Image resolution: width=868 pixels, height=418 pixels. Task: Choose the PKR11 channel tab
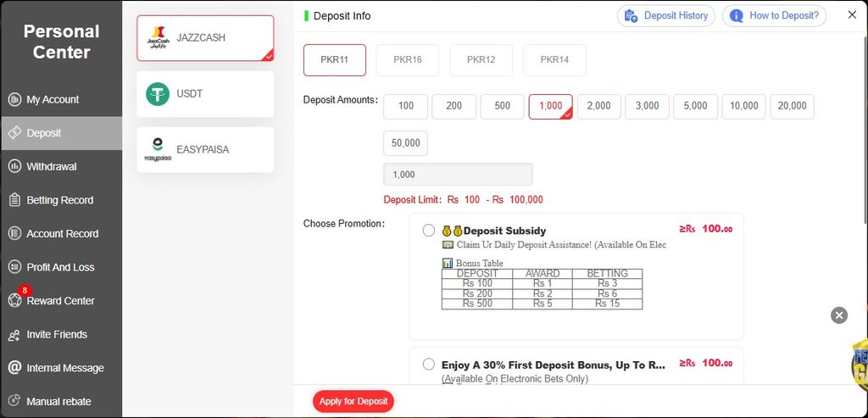(334, 60)
